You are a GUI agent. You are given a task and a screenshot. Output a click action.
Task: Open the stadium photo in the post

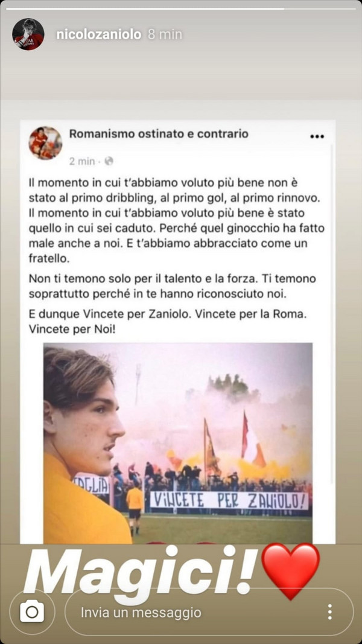coord(178,443)
